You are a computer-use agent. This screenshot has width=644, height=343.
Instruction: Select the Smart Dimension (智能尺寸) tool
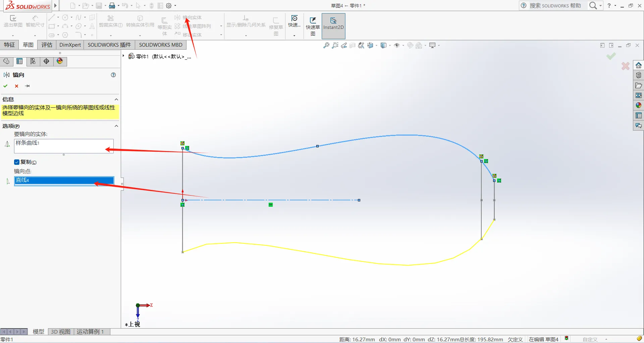pos(35,21)
